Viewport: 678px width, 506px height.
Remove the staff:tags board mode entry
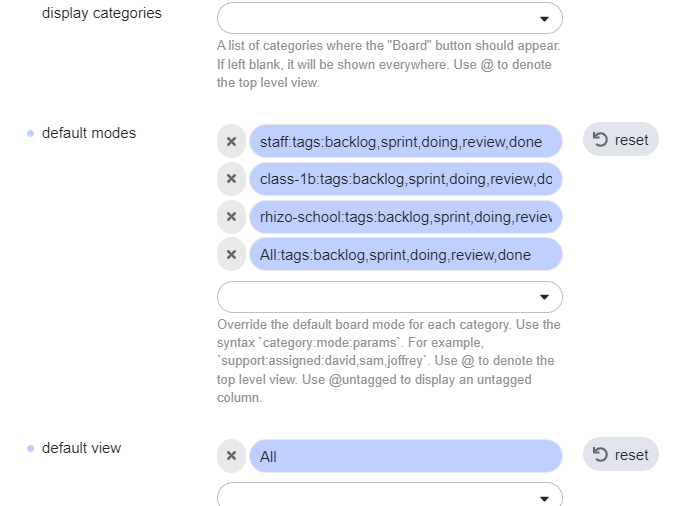coord(231,141)
